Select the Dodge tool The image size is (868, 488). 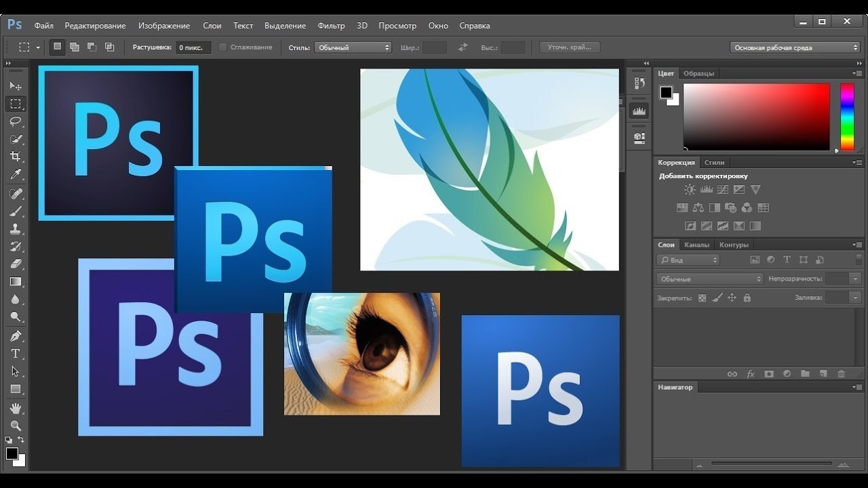click(15, 317)
